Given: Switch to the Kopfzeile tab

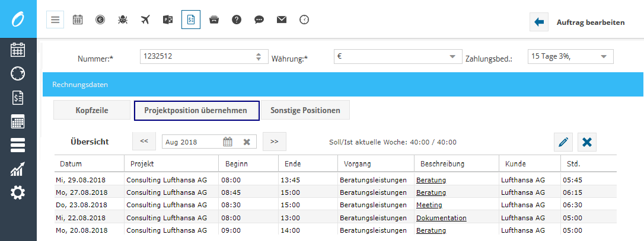Looking at the screenshot, I should pos(91,110).
